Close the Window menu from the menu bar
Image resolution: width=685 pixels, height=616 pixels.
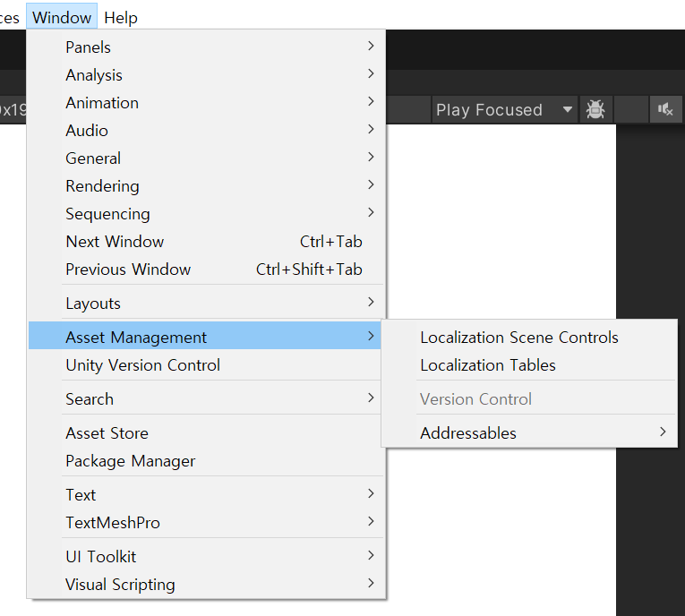click(62, 17)
